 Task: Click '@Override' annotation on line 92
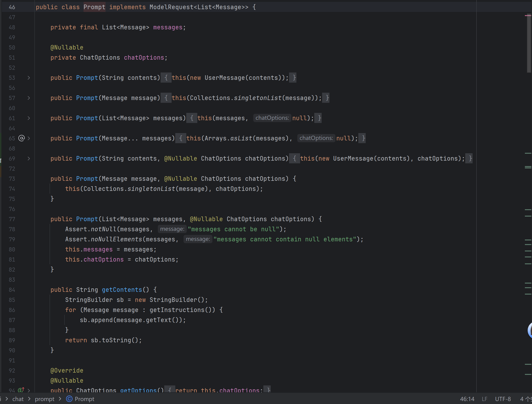coord(67,371)
